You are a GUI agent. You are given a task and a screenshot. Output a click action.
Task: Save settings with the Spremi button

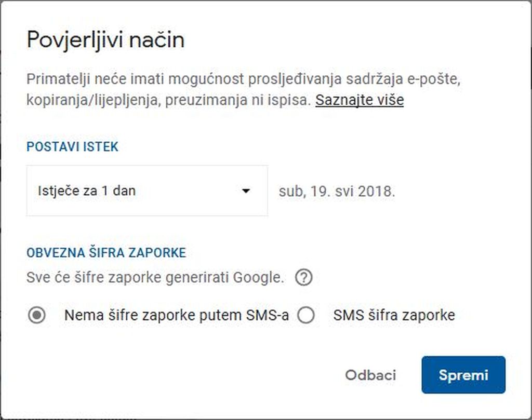(x=463, y=375)
